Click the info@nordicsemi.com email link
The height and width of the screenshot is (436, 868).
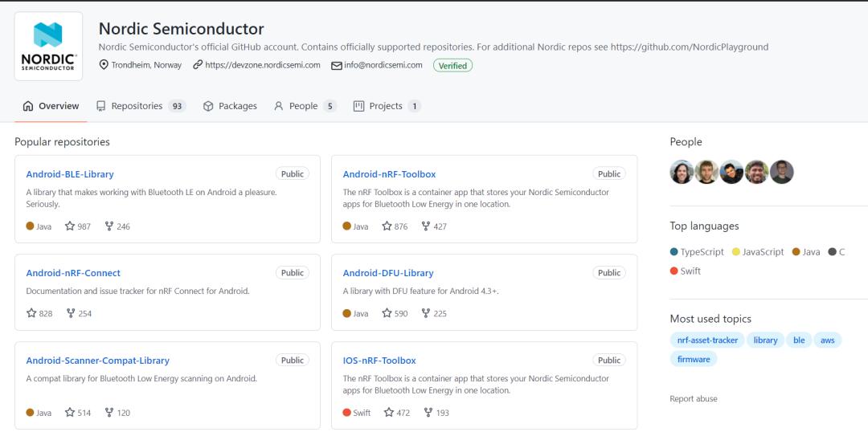(383, 65)
